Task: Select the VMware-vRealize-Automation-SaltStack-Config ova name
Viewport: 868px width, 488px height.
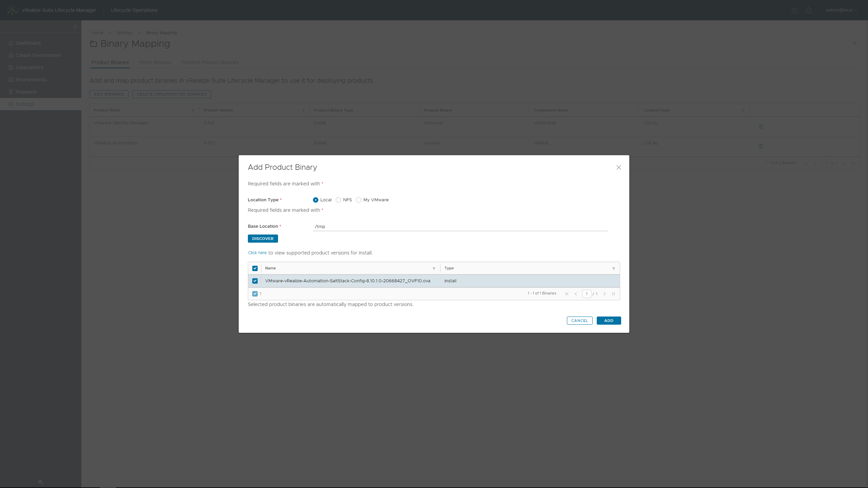Action: click(x=348, y=281)
